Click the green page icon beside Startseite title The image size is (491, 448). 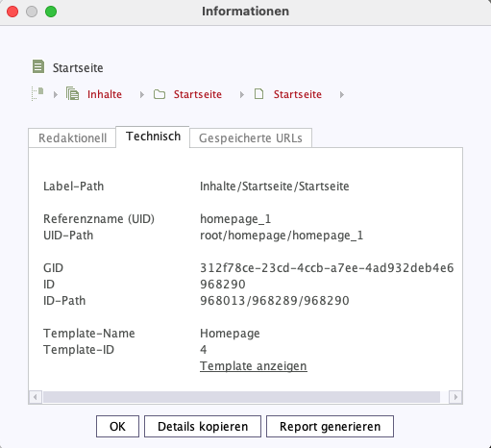click(x=38, y=66)
